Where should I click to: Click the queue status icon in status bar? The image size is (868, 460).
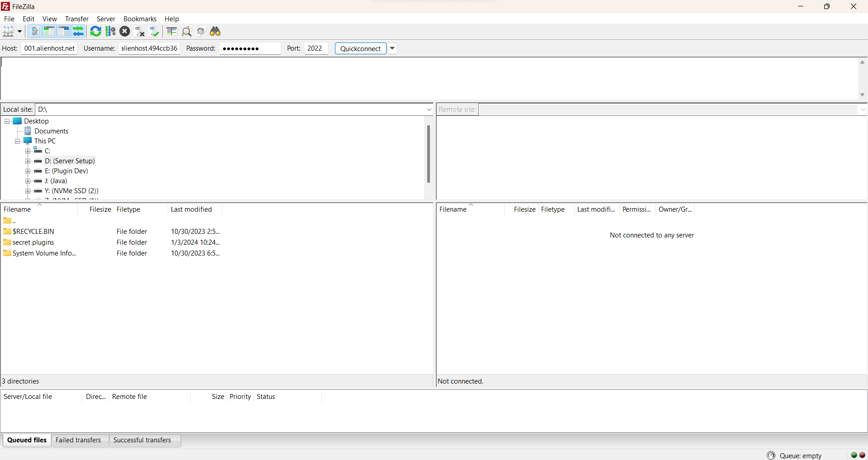pos(771,455)
